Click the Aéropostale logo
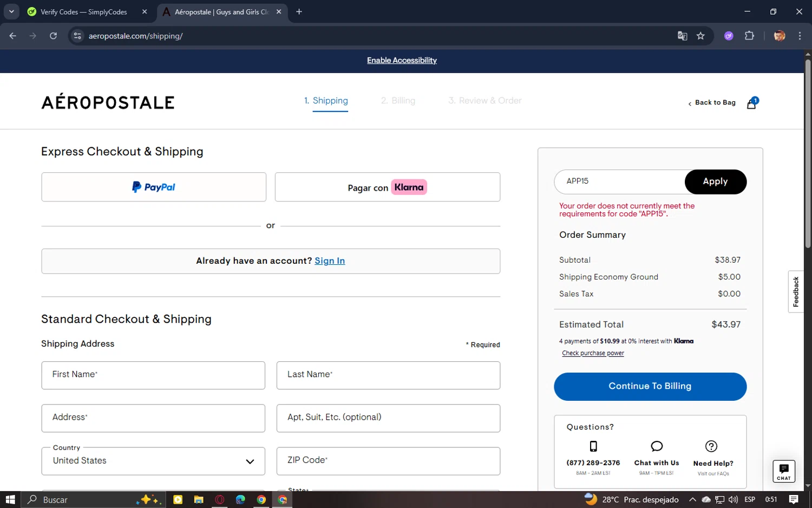Viewport: 812px width, 508px height. tap(108, 102)
